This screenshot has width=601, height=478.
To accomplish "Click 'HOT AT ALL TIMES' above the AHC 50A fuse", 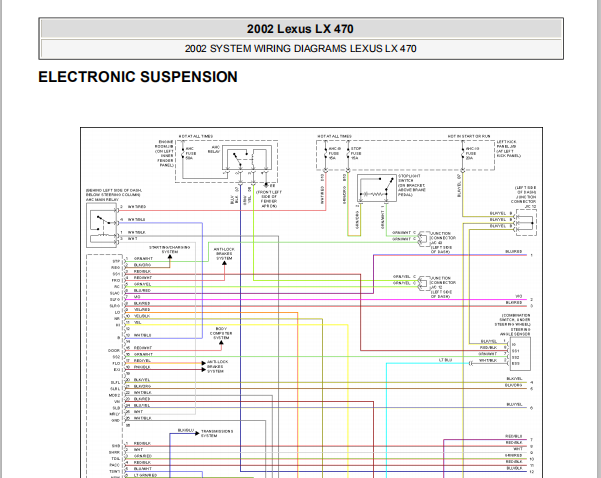I will pyautogui.click(x=195, y=136).
